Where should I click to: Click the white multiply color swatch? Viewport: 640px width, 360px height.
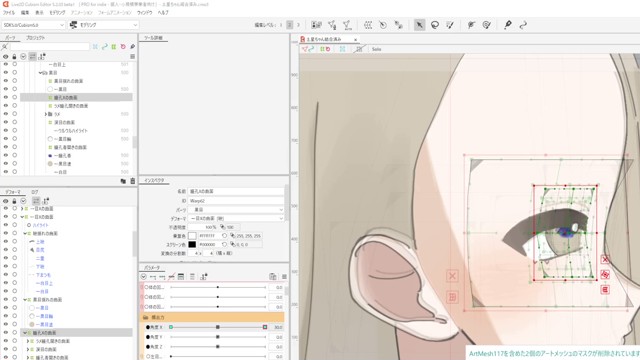(192, 236)
